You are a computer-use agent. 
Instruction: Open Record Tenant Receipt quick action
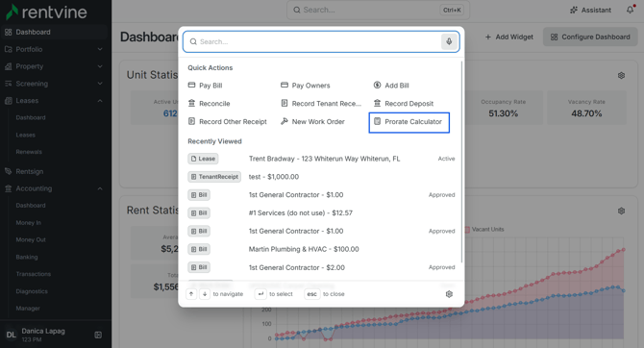(321, 104)
